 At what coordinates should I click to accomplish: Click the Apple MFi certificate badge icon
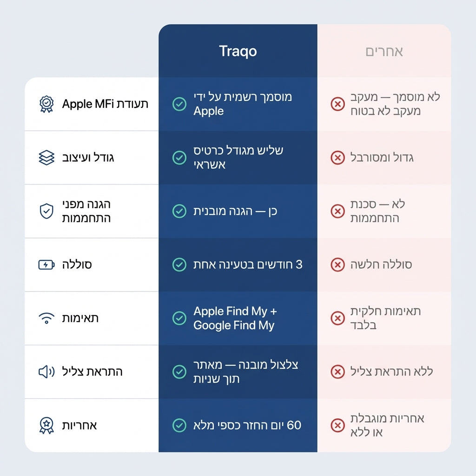[x=46, y=104]
